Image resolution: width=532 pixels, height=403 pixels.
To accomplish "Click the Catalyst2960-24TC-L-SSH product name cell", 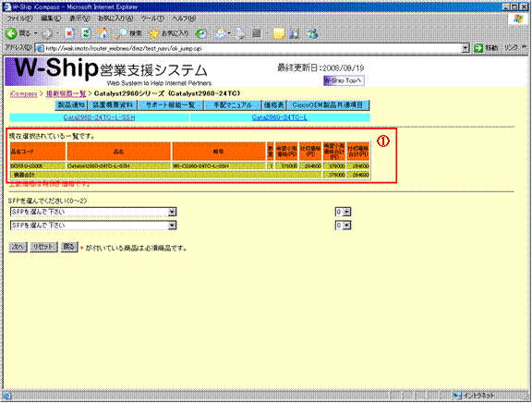I will (x=119, y=165).
